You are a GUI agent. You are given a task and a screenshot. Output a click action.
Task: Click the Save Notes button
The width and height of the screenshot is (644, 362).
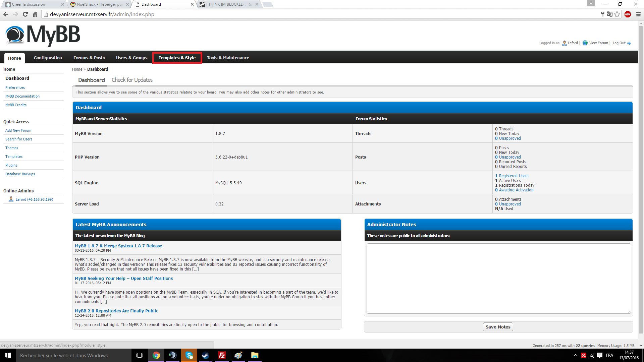498,327
